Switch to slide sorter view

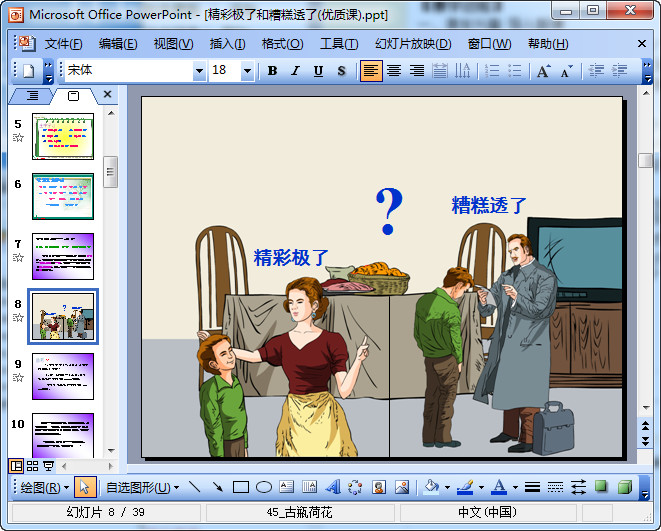(x=32, y=466)
